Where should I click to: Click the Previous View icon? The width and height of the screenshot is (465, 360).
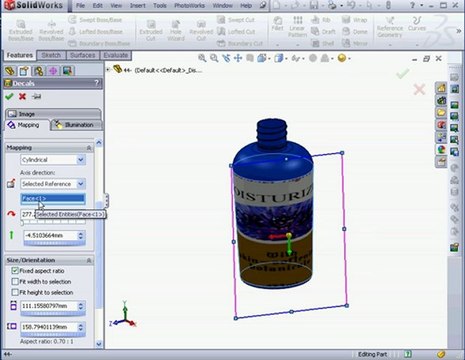tap(226, 58)
